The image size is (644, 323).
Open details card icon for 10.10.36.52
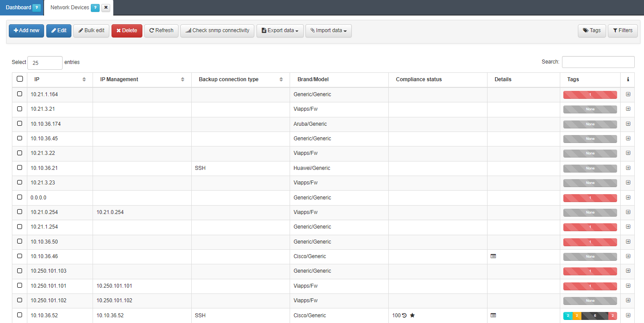click(493, 315)
